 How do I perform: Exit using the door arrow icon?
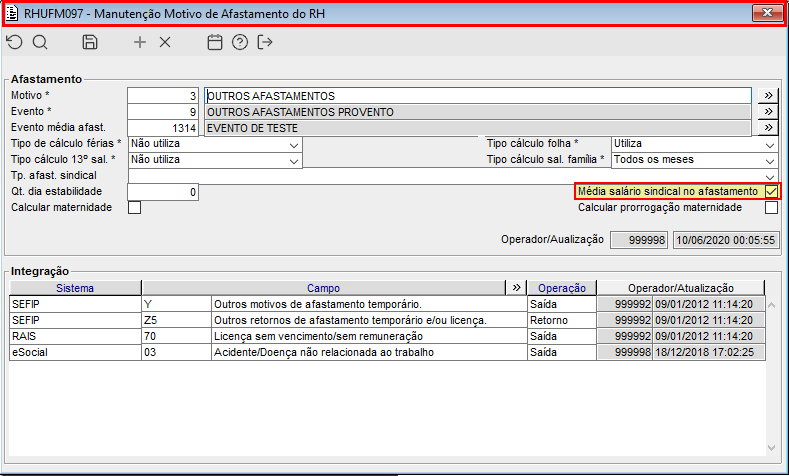(265, 42)
